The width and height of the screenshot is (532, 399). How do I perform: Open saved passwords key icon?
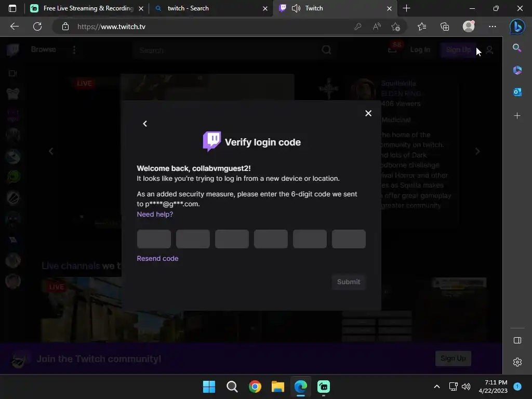tap(357, 26)
